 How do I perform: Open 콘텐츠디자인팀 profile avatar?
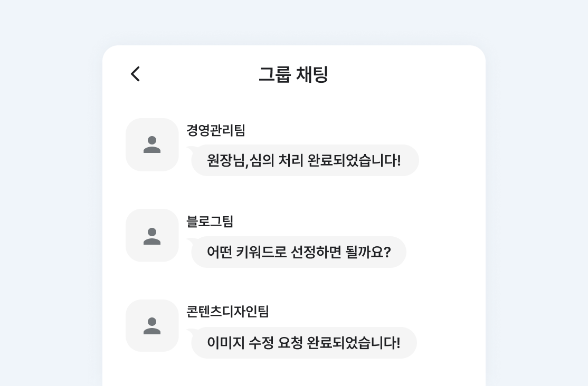152,325
